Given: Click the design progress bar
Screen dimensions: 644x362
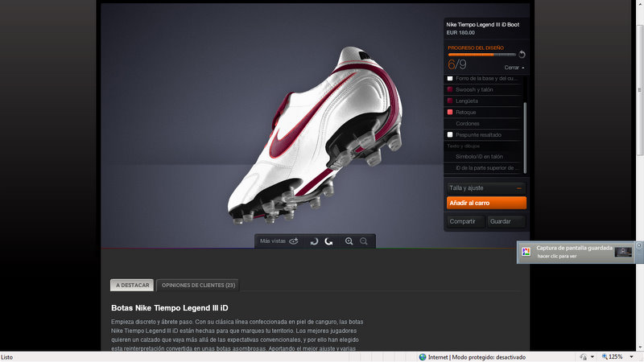Looking at the screenshot, I should point(481,55).
